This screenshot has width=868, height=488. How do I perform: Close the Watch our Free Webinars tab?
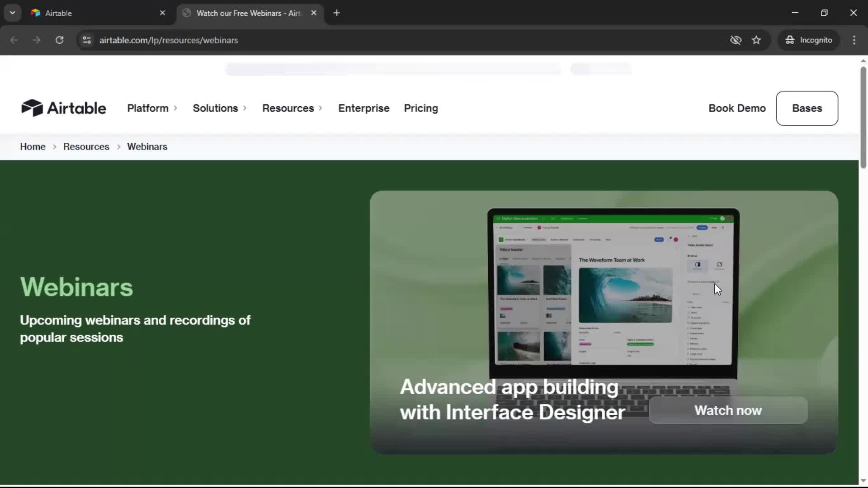(x=314, y=13)
